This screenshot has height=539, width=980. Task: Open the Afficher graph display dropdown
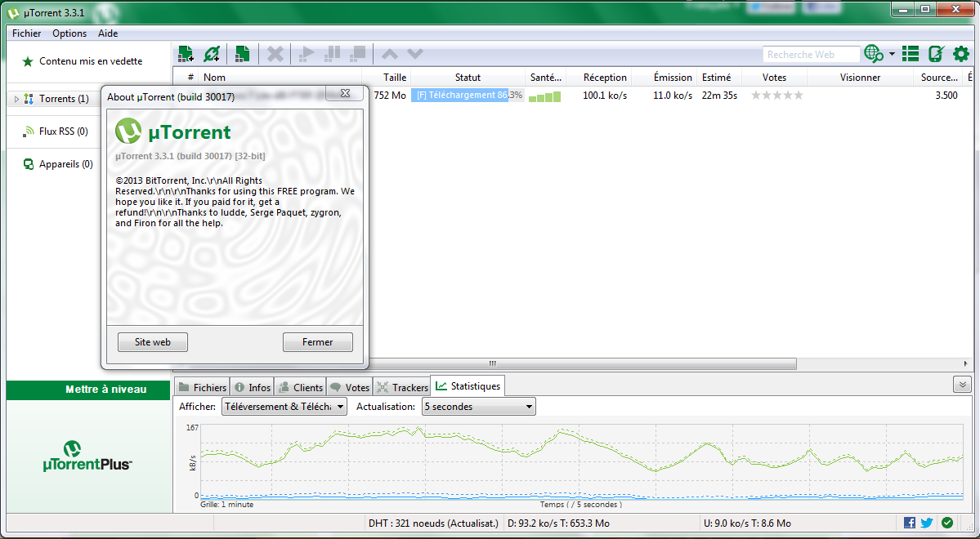tap(284, 406)
